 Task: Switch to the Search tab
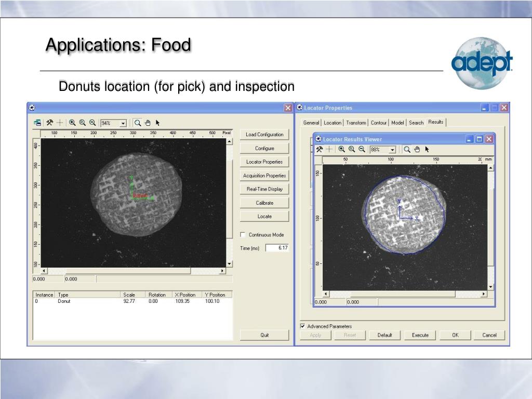click(416, 123)
